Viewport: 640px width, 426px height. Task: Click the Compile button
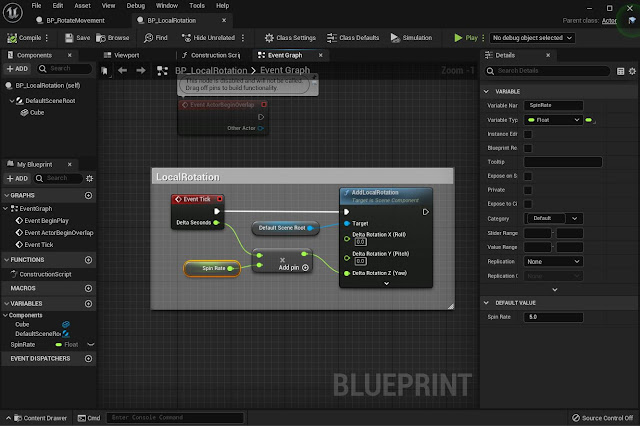[24, 38]
